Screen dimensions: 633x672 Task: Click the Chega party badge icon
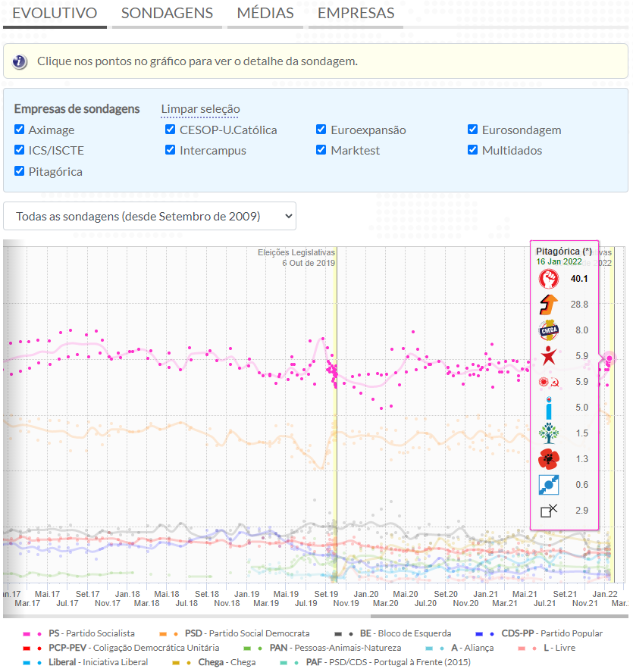pos(548,330)
